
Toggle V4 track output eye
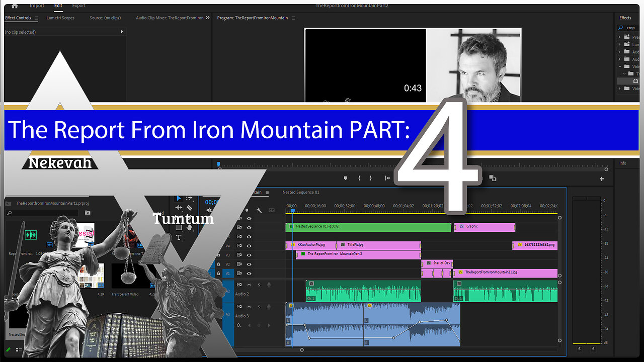point(249,246)
